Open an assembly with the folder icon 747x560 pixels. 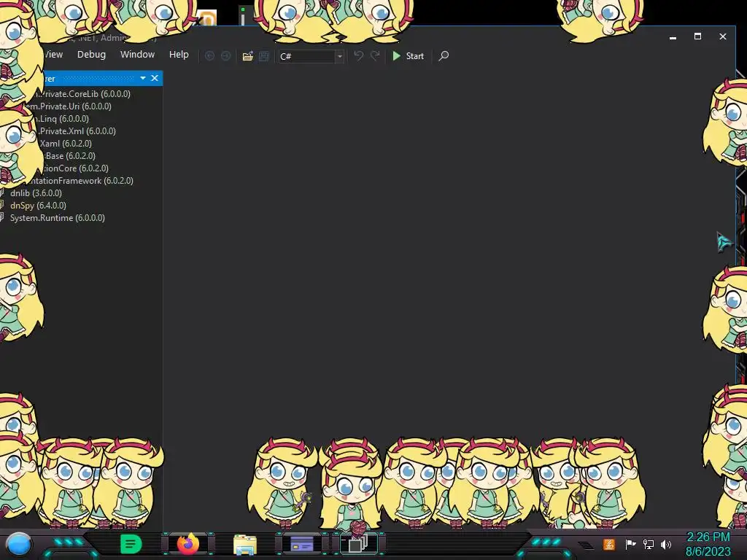248,56
